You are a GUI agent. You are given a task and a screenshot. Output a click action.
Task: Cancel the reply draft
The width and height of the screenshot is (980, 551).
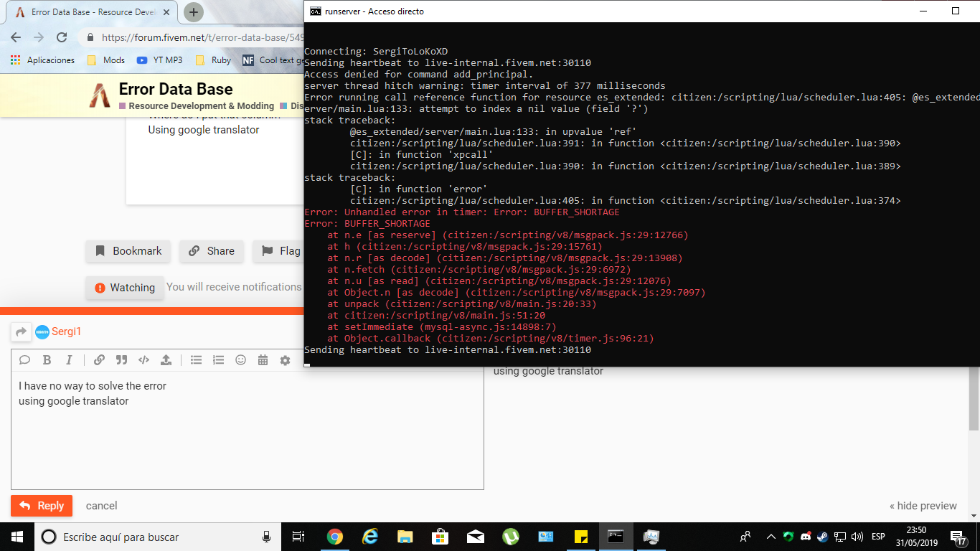(101, 506)
